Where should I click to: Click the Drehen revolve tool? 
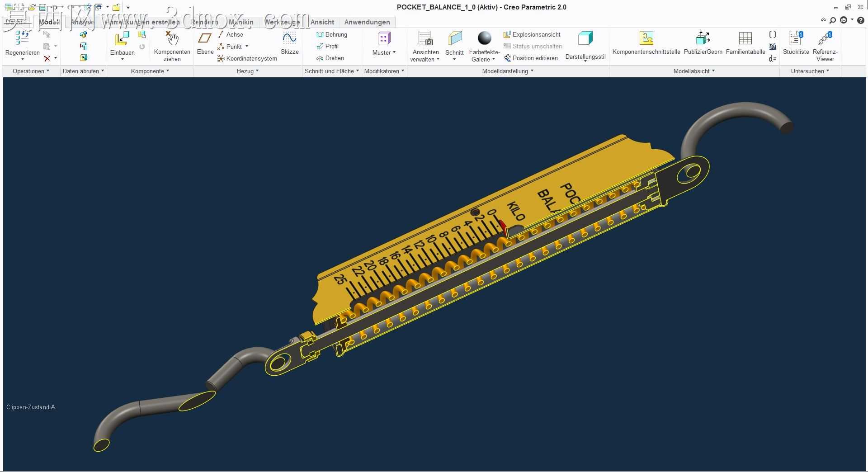point(330,58)
